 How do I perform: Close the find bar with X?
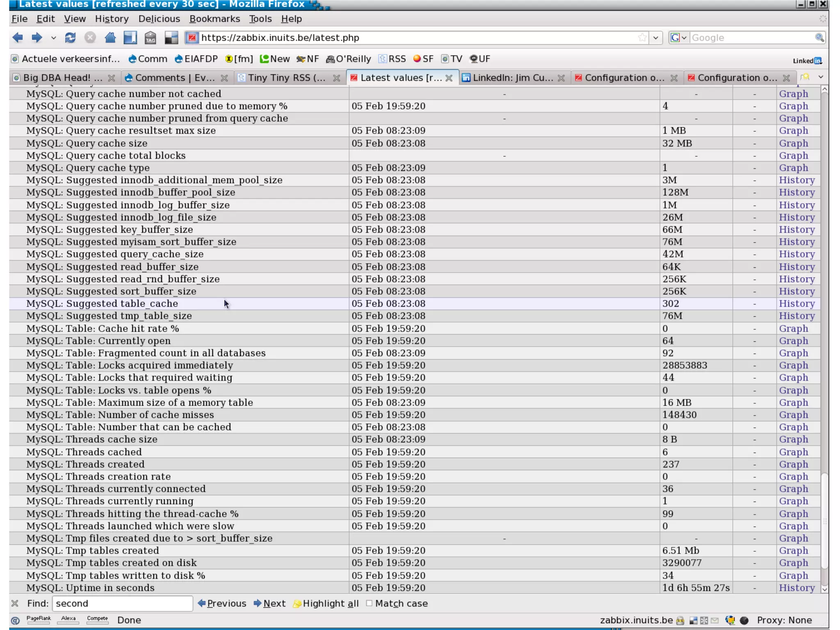[15, 603]
